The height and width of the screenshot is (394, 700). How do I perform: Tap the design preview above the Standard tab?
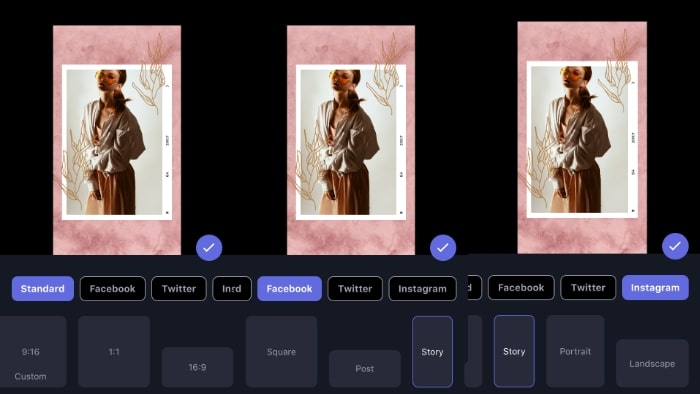point(117,140)
